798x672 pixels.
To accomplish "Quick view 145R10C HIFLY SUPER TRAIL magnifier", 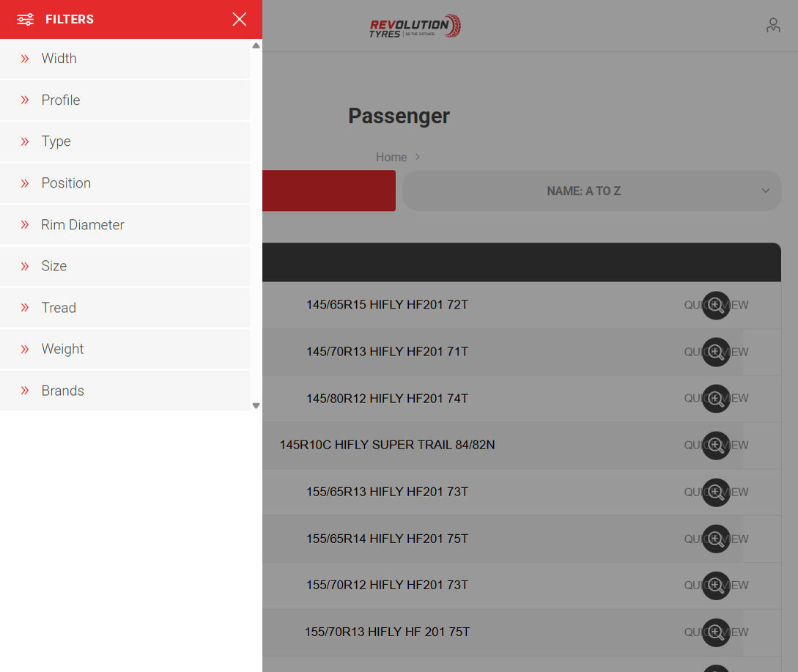I will coord(716,446).
